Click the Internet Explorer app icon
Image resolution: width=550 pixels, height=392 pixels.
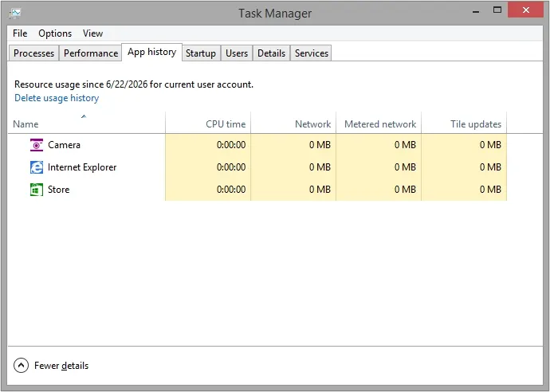[37, 167]
